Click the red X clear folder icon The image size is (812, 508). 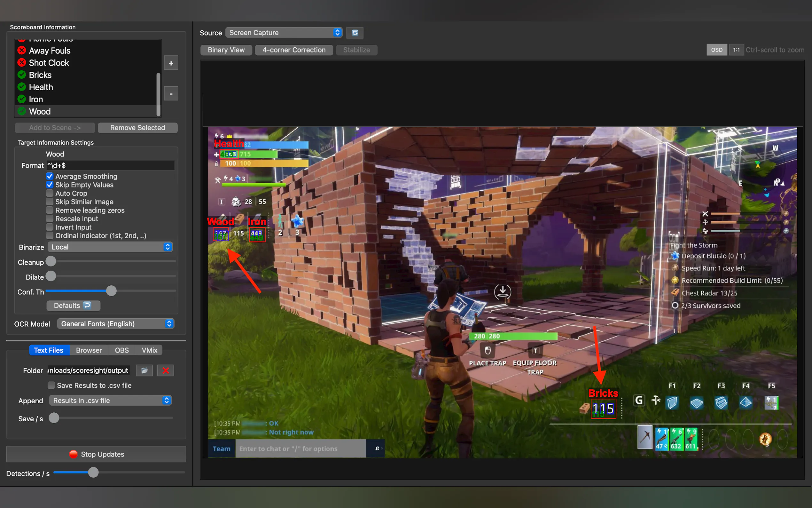166,370
